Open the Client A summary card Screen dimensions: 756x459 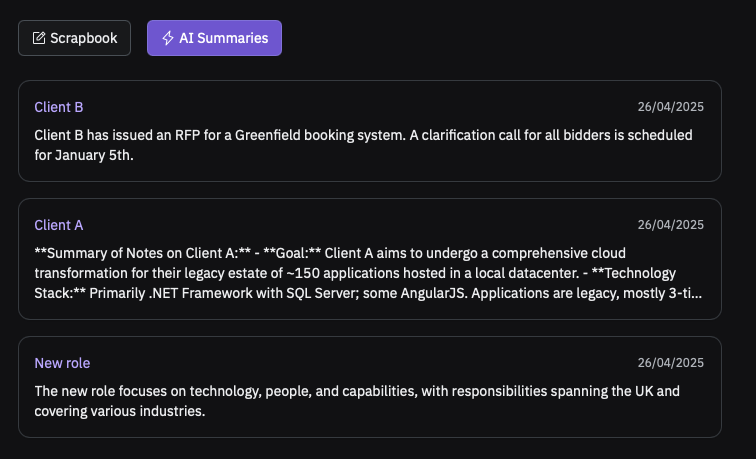tap(370, 259)
